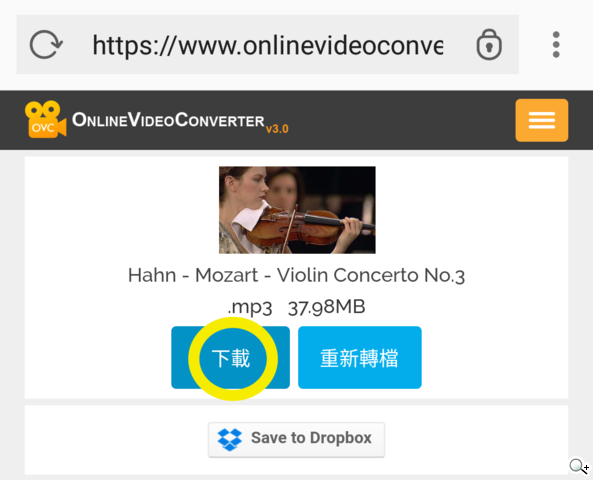
Task: Click the yellow OVC camera logo
Action: (45, 119)
